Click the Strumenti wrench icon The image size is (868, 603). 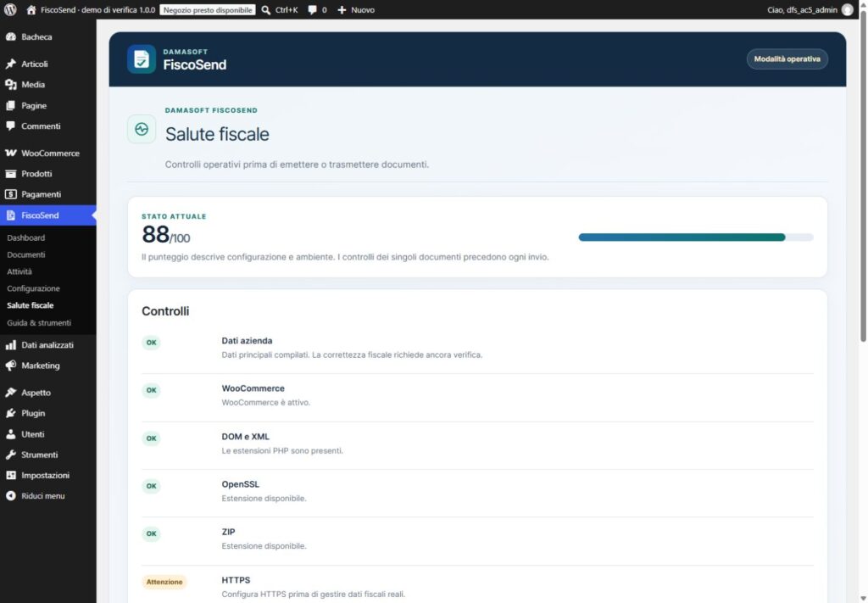pyautogui.click(x=10, y=455)
